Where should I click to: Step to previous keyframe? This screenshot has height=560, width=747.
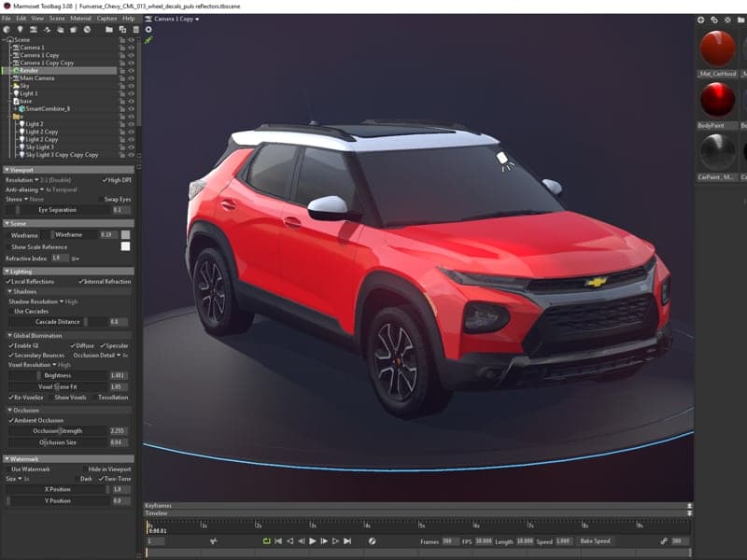tap(289, 541)
